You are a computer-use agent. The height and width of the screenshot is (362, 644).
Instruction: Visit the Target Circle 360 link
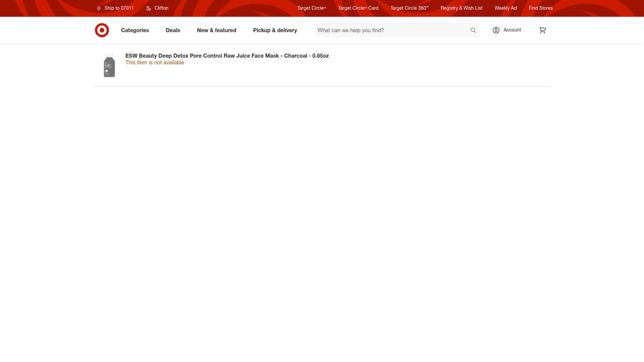coord(409,8)
